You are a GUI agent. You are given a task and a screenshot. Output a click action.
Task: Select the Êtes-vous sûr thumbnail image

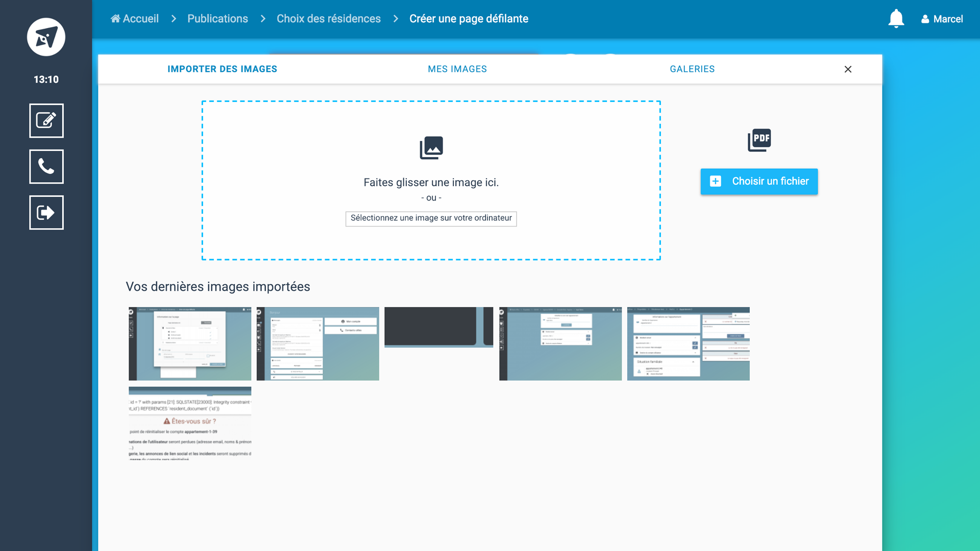click(x=190, y=423)
